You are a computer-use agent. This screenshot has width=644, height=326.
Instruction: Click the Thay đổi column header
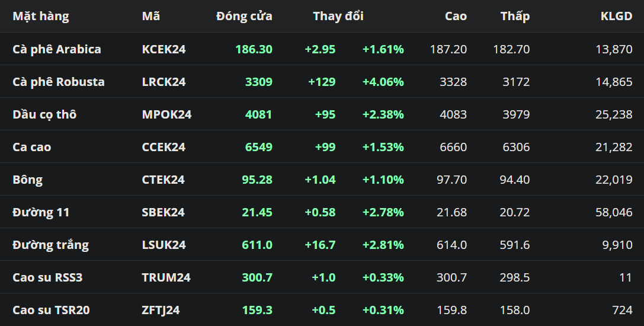tap(338, 17)
